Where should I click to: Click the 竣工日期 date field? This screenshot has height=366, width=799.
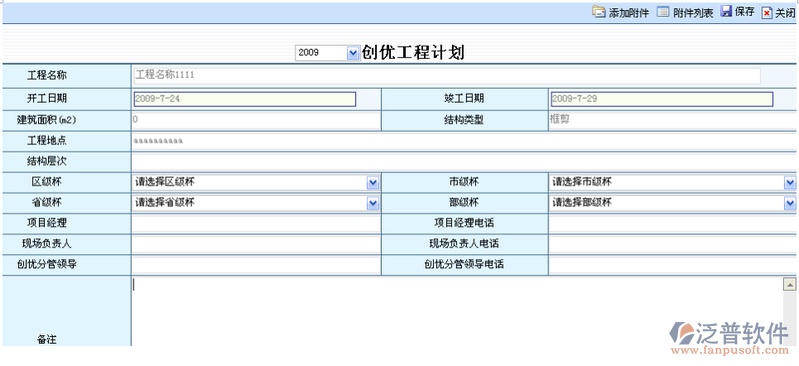[662, 99]
